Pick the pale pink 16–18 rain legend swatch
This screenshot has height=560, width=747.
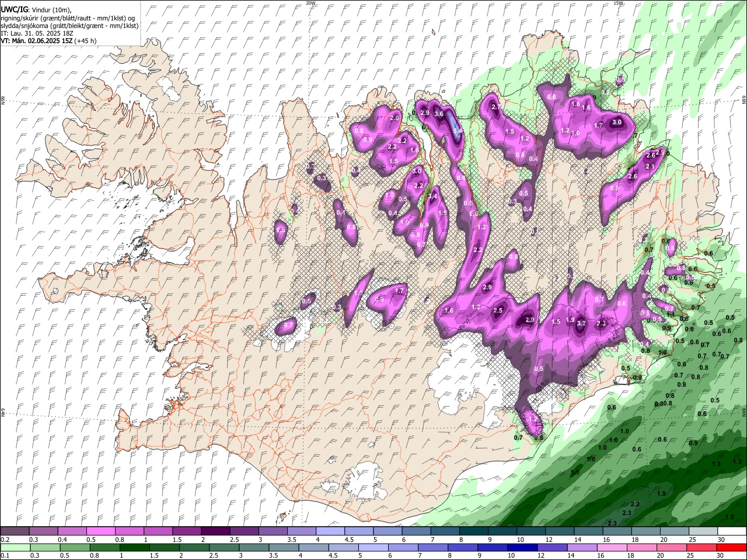point(612,547)
